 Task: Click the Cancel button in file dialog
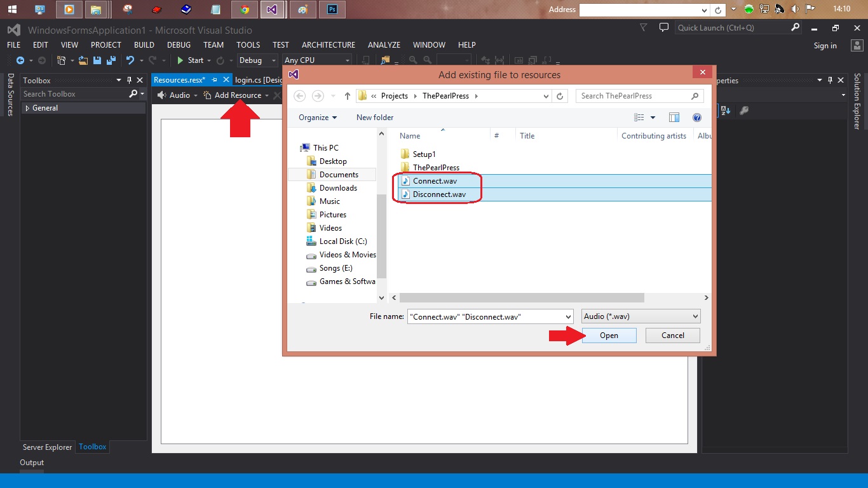pyautogui.click(x=673, y=335)
